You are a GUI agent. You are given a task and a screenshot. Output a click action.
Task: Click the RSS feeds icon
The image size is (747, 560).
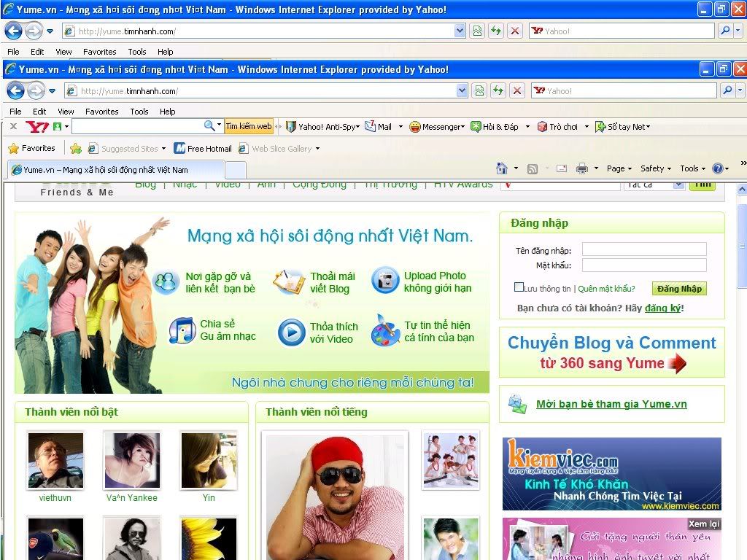(532, 168)
